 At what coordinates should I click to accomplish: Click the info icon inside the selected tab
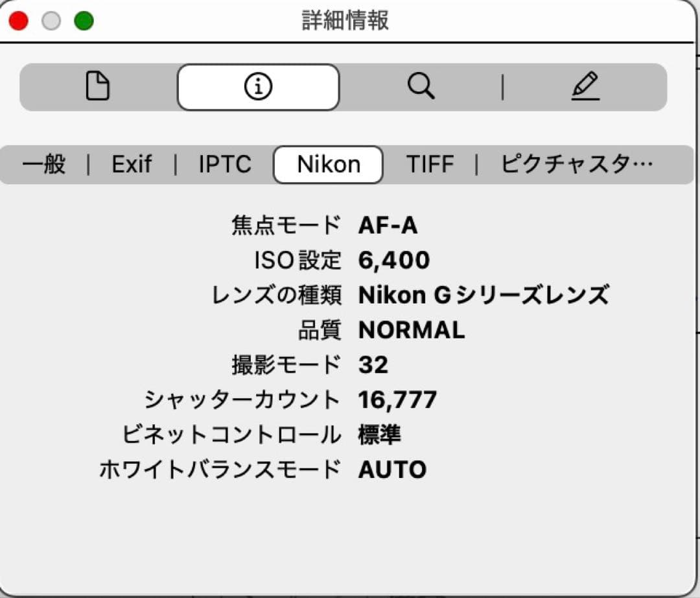tap(257, 86)
